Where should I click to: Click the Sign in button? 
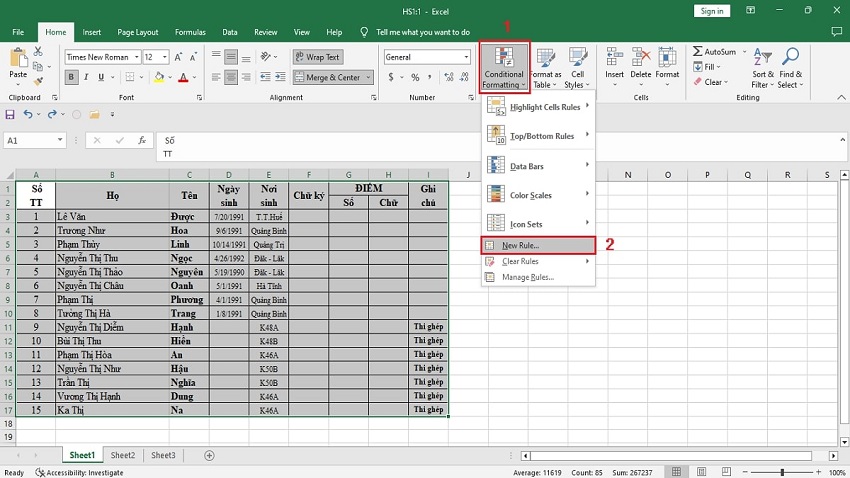pyautogui.click(x=711, y=11)
